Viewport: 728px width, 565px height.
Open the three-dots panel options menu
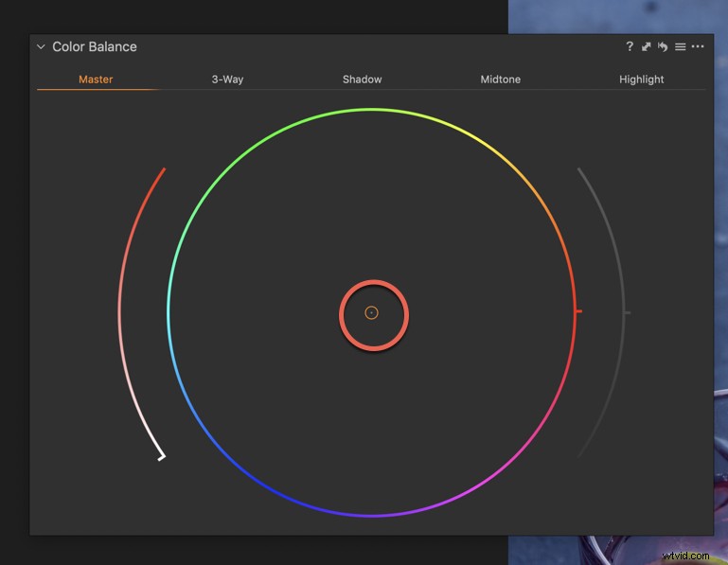pyautogui.click(x=698, y=46)
